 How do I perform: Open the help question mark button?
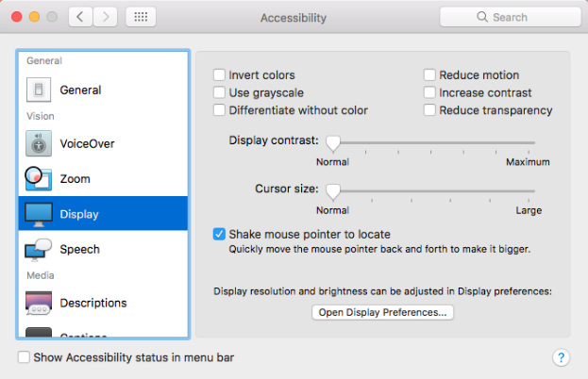(561, 357)
